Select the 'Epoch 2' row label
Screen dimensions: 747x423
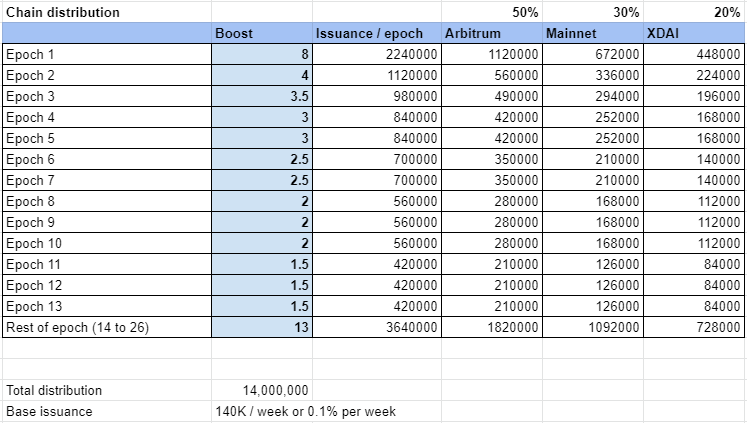click(x=107, y=75)
